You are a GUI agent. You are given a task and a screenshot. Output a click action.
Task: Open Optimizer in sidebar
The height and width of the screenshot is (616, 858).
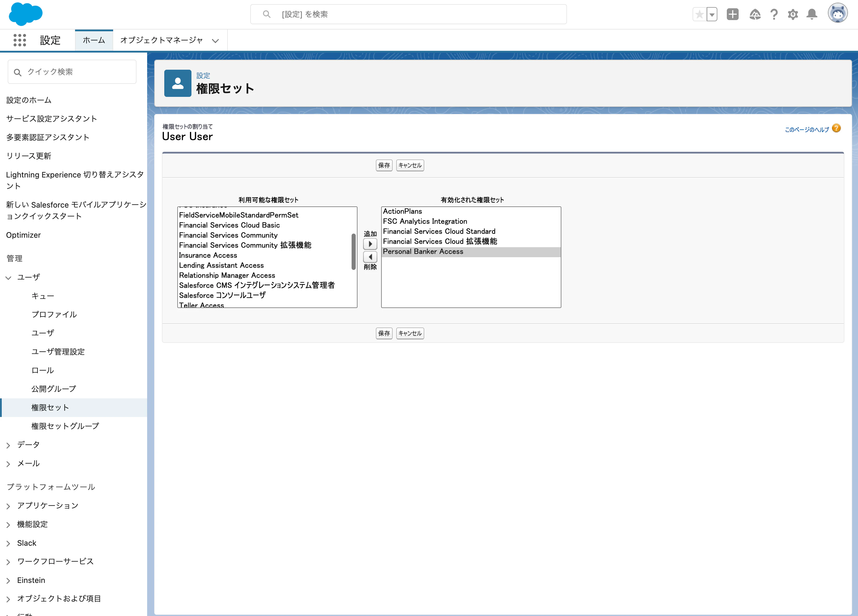click(x=23, y=235)
